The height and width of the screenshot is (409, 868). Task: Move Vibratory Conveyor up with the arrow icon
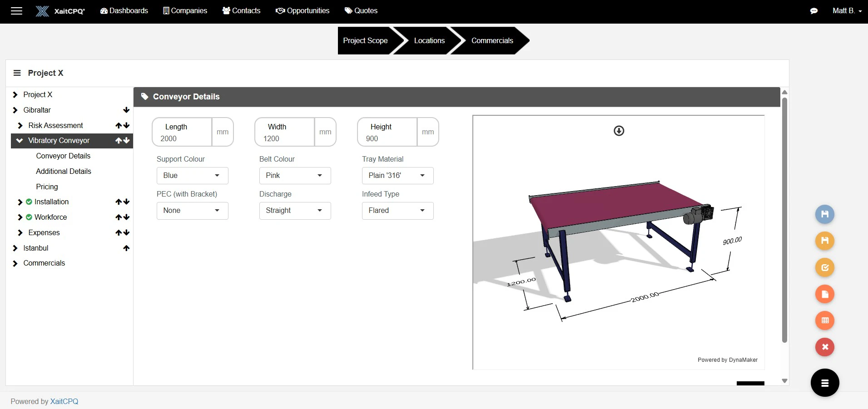click(119, 141)
